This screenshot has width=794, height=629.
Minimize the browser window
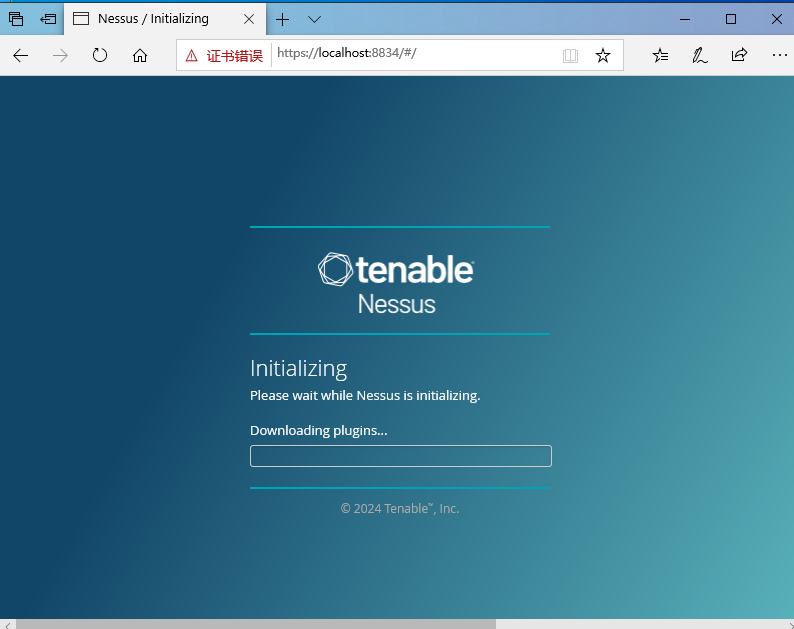[685, 19]
